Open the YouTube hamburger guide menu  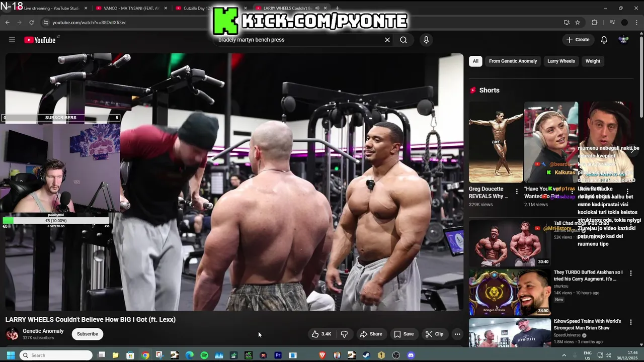pos(12,40)
